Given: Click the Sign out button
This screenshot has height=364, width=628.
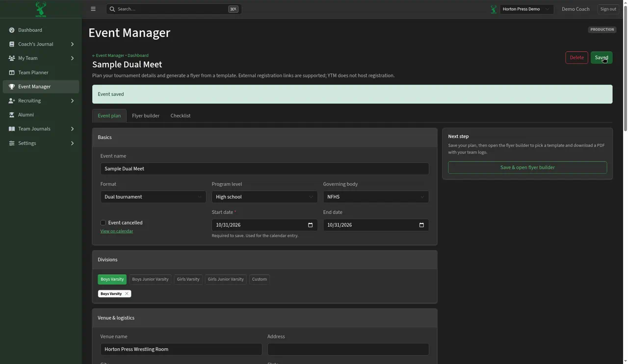Looking at the screenshot, I should pyautogui.click(x=608, y=9).
